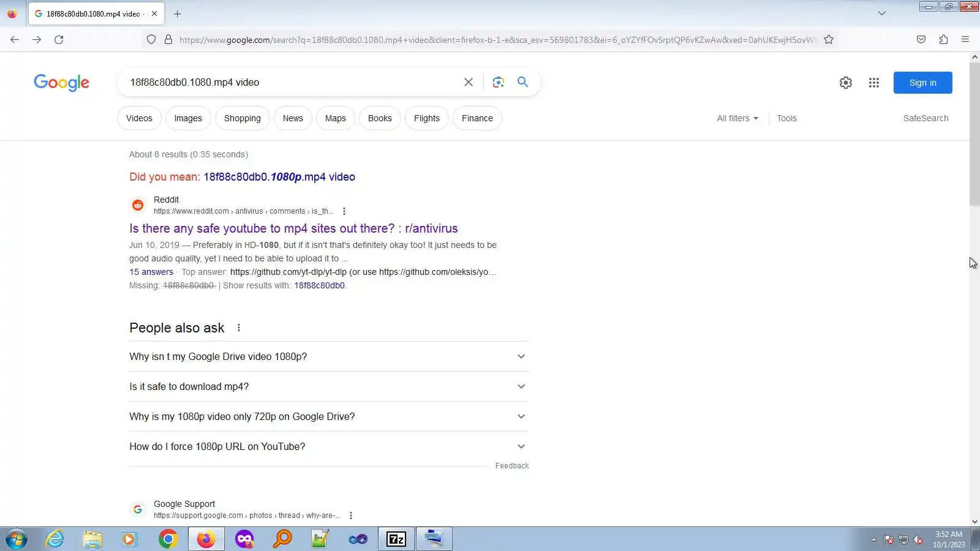Click the Feedback link

point(512,466)
